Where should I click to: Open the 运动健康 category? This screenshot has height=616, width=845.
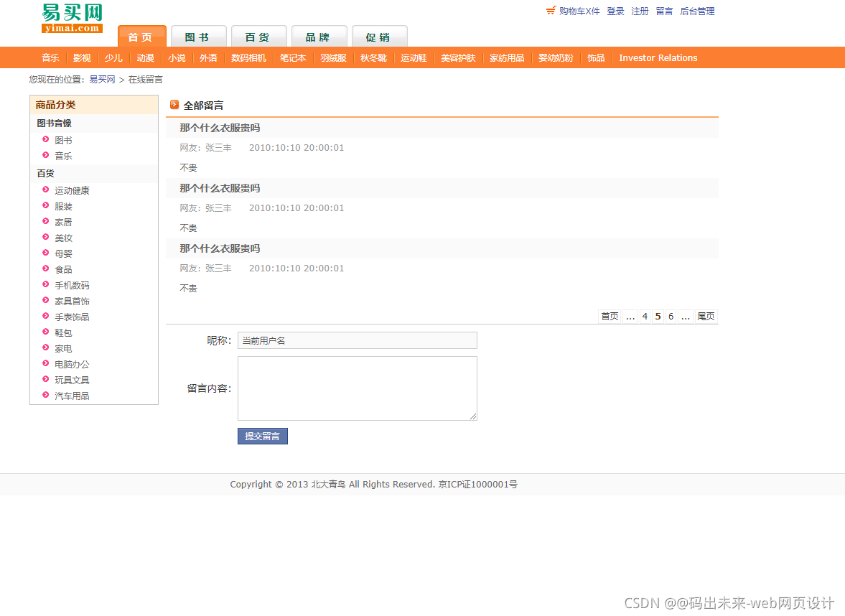[x=72, y=190]
